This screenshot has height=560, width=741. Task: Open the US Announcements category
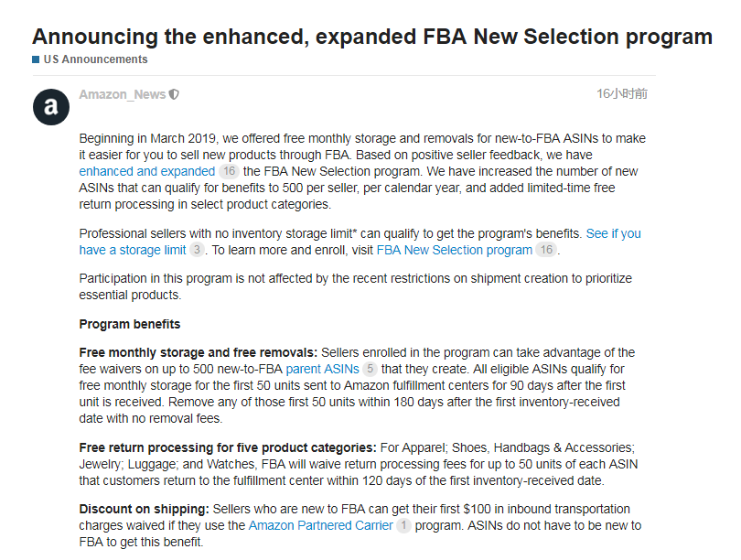[x=95, y=59]
